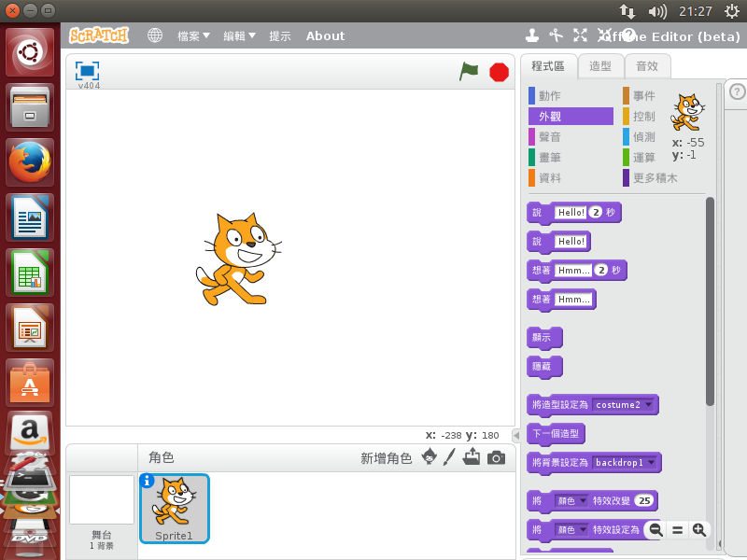
Task: Click the 下一個造型 block
Action: point(556,434)
